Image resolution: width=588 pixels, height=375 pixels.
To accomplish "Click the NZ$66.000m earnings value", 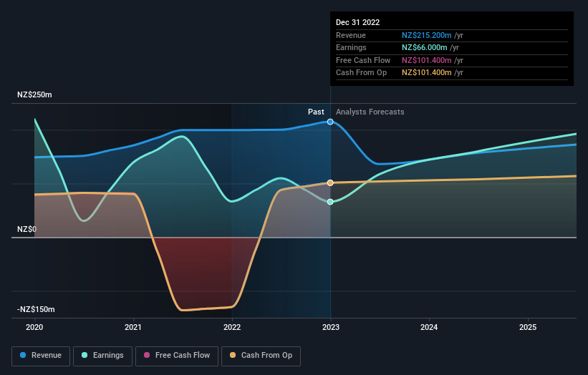I will (x=425, y=47).
